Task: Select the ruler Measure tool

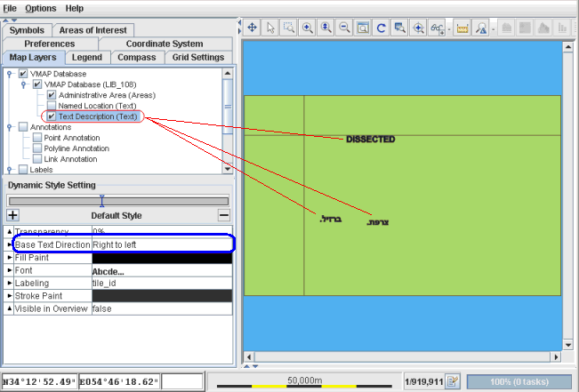Action: click(x=462, y=28)
